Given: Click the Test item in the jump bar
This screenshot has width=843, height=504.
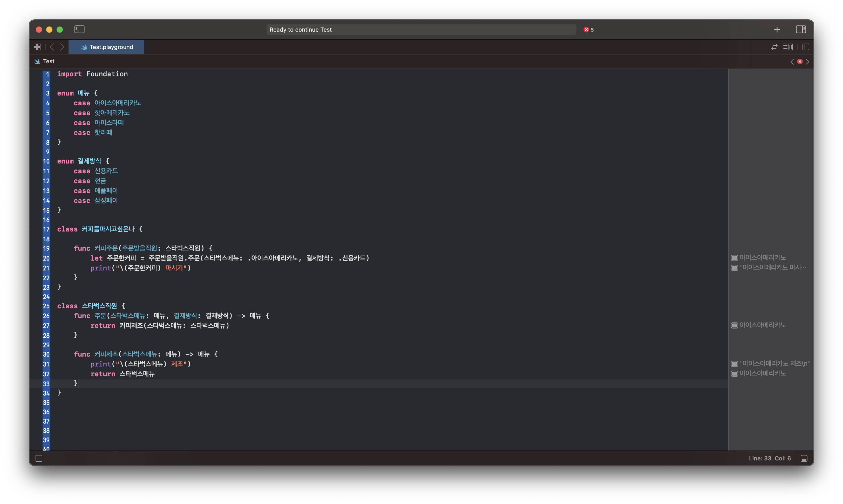Looking at the screenshot, I should click(x=44, y=62).
